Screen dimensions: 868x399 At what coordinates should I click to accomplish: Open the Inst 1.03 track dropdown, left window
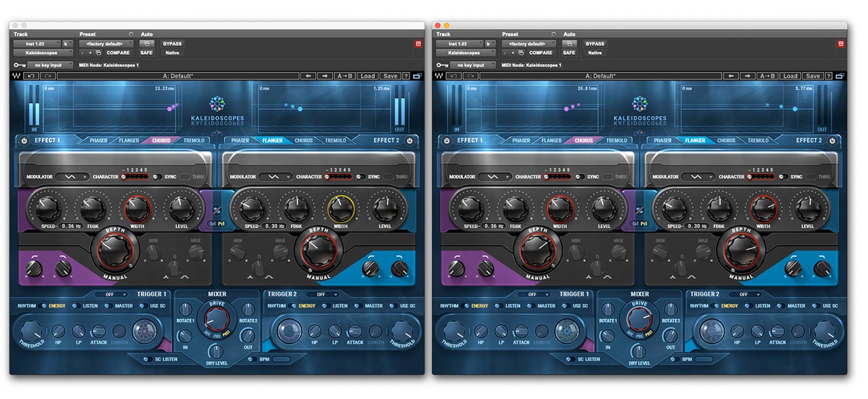click(36, 43)
